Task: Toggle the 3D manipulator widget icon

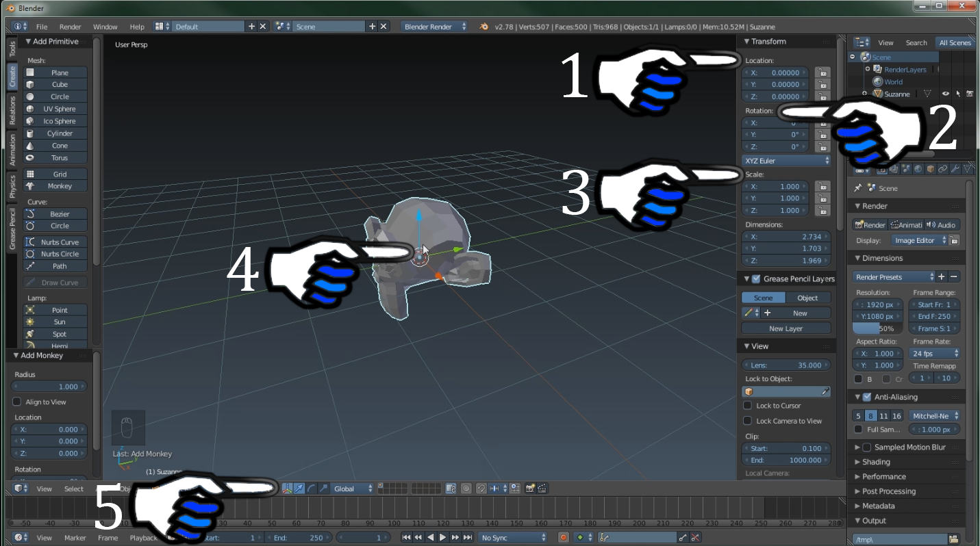Action: [288, 489]
